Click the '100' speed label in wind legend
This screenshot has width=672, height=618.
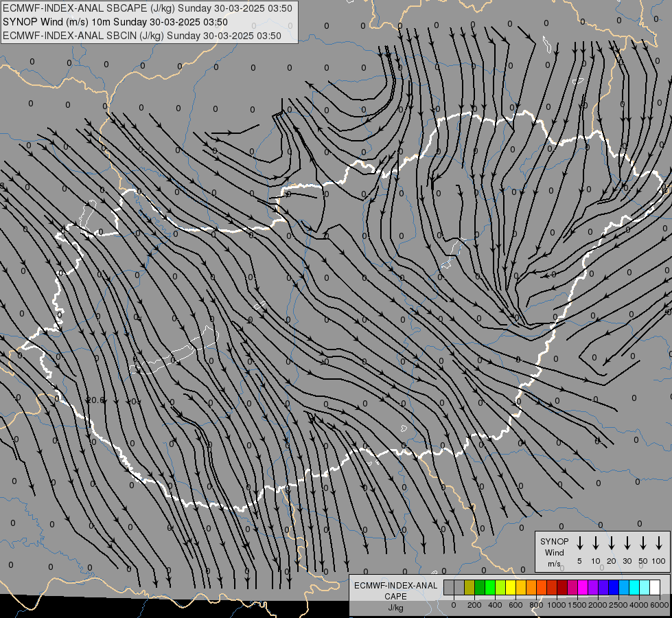point(659,561)
